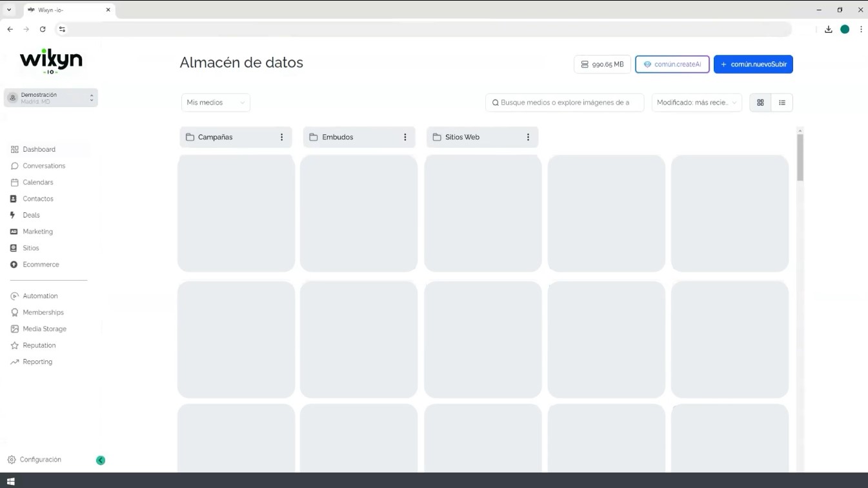Open the Campañas folder
This screenshot has width=868, height=488.
point(236,137)
